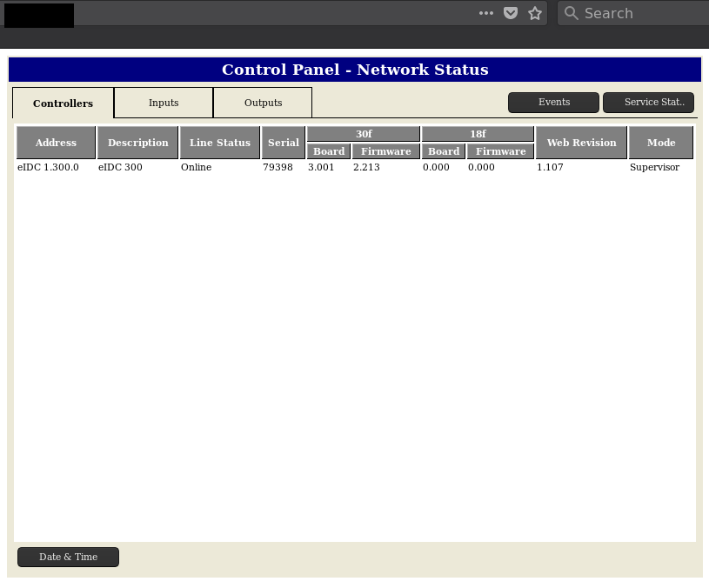The width and height of the screenshot is (709, 588).
Task: Bookmark this page with the star icon
Action: [x=535, y=13]
